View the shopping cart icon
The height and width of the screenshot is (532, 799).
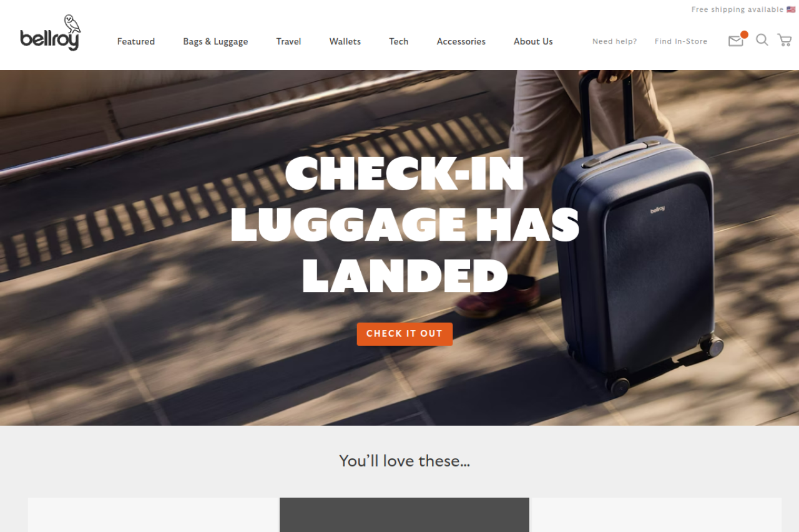(x=784, y=40)
